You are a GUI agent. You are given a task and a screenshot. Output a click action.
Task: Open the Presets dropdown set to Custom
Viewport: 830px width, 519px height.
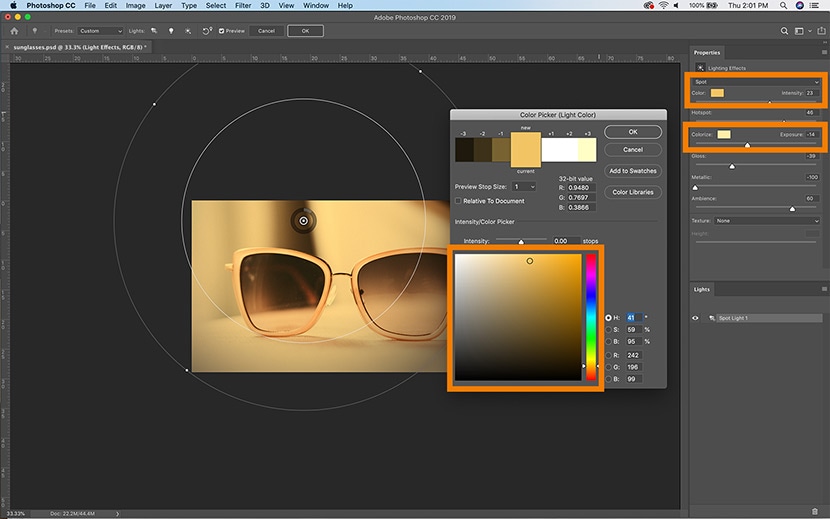coord(99,31)
